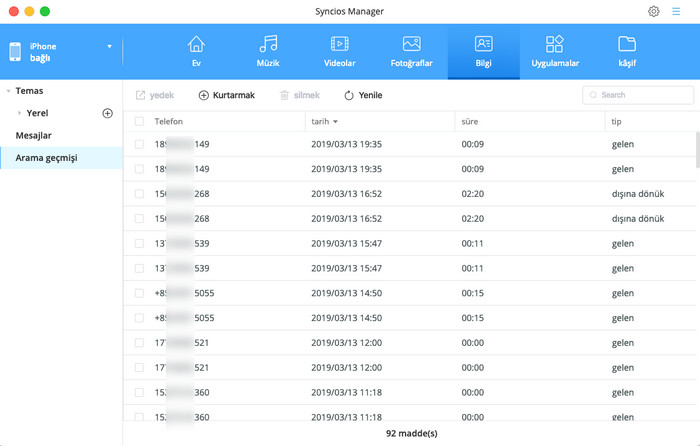The image size is (700, 446).
Task: Expand the Yerel tree item
Action: point(19,113)
